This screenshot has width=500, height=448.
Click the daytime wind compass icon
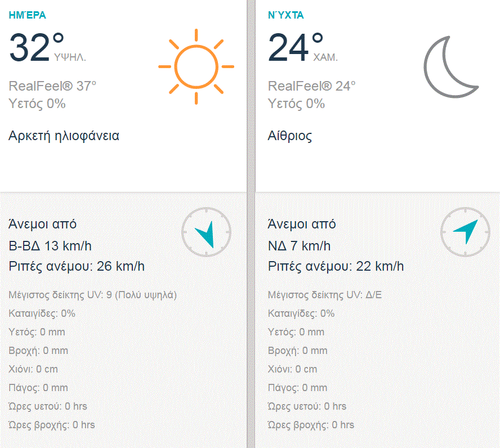coord(207,232)
